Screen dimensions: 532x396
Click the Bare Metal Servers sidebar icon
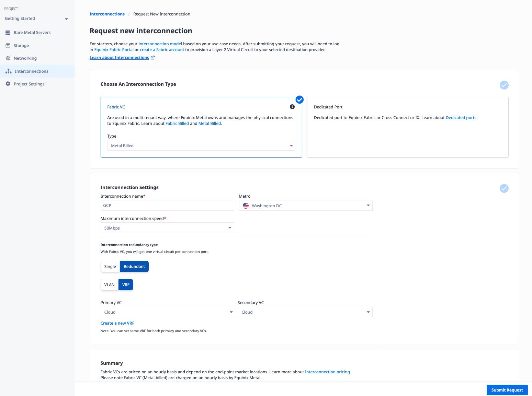(x=8, y=33)
